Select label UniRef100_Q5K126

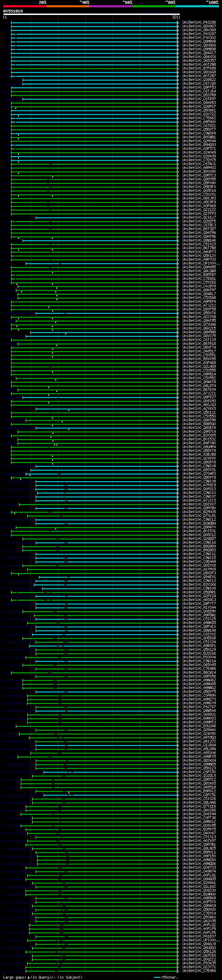click(x=199, y=951)
